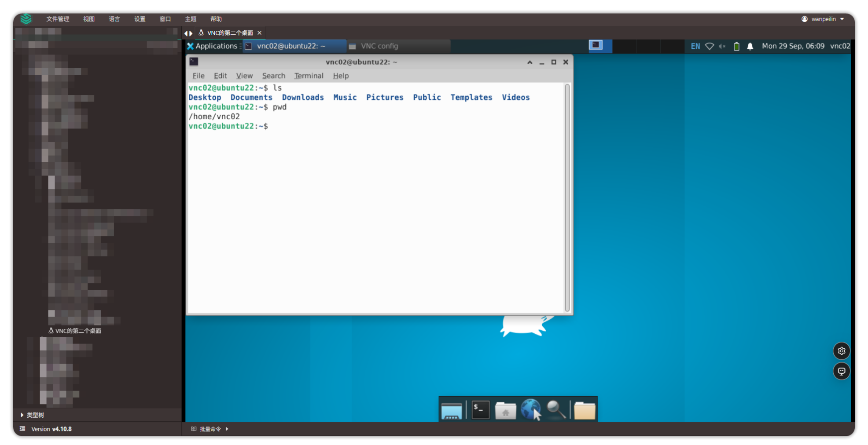Click the terminal vertical scrollbar
Image resolution: width=868 pixels, height=445 pixels.
coord(567,197)
